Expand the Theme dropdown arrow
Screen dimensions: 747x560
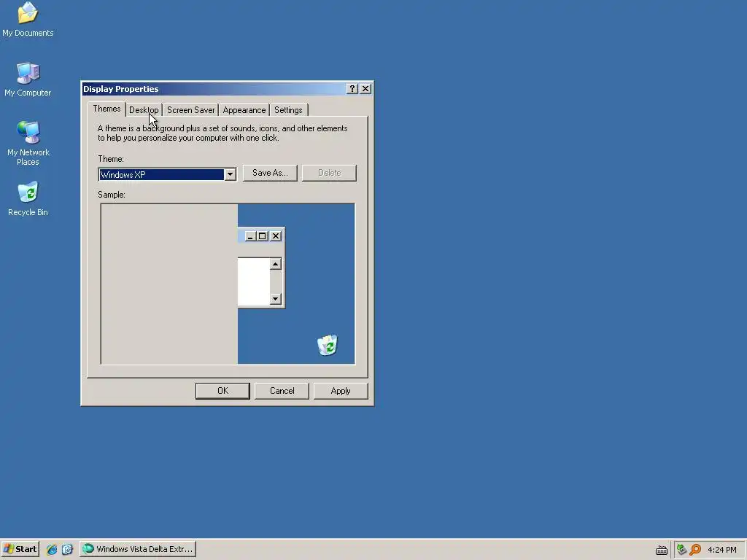230,175
